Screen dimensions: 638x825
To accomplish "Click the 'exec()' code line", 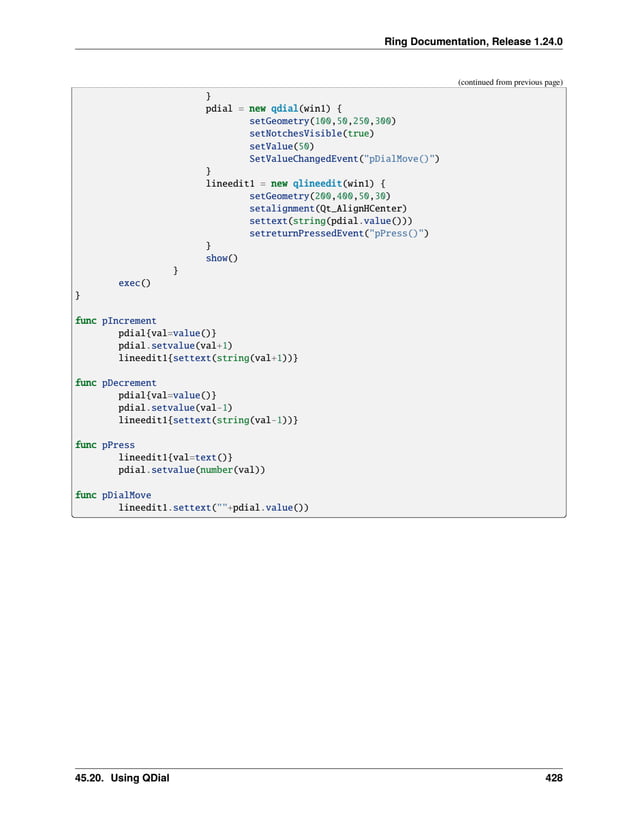I will coord(134,283).
